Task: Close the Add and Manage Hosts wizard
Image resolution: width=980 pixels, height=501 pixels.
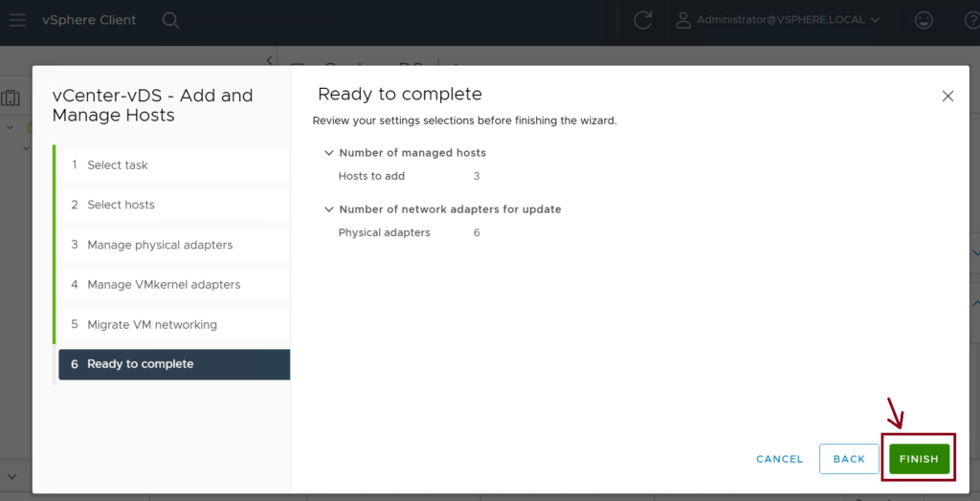Action: coord(947,97)
